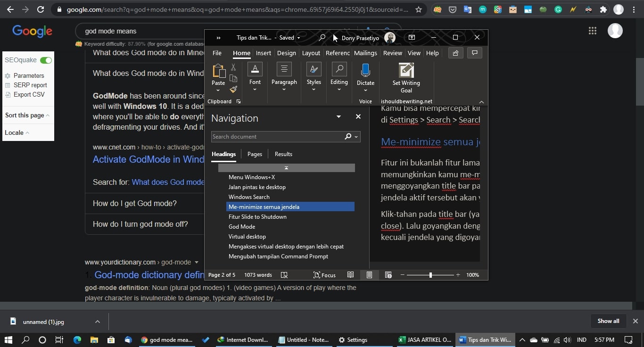The width and height of the screenshot is (644, 347).
Task: Click the proofing errors status icon
Action: tap(284, 275)
